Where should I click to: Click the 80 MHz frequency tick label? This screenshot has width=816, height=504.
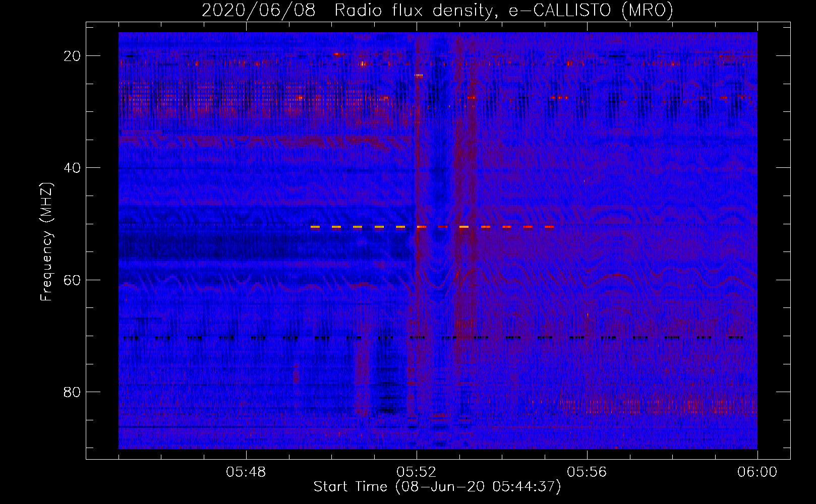[72, 392]
